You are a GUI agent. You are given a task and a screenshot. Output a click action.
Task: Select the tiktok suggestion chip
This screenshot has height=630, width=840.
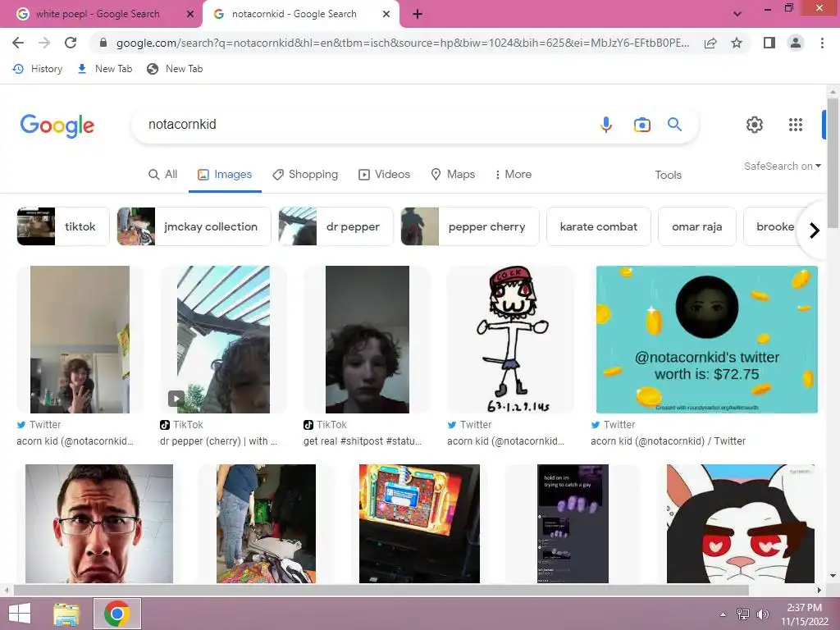63,226
